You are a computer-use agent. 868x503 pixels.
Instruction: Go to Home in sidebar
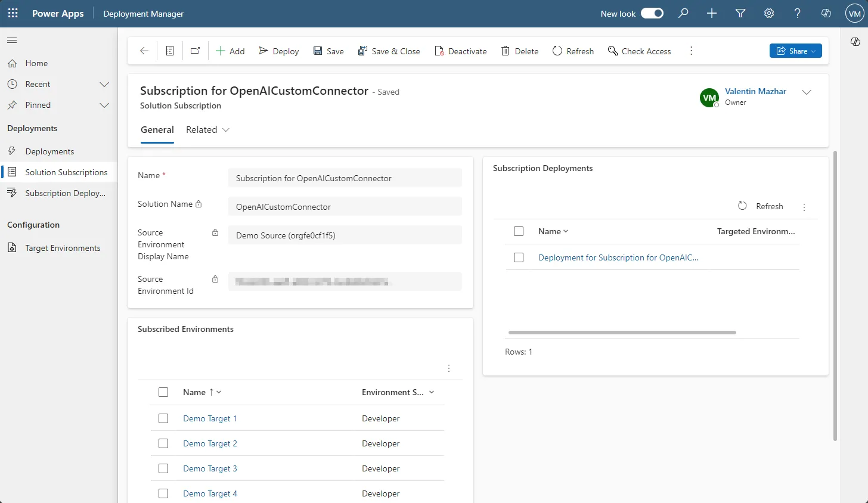pos(58,63)
